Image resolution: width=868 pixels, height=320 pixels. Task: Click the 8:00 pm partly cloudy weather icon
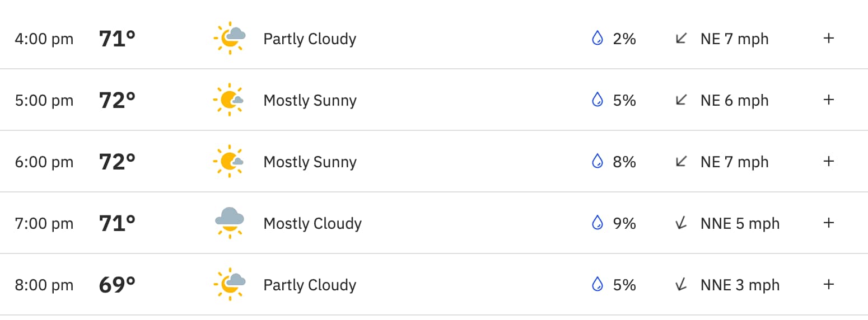click(229, 285)
